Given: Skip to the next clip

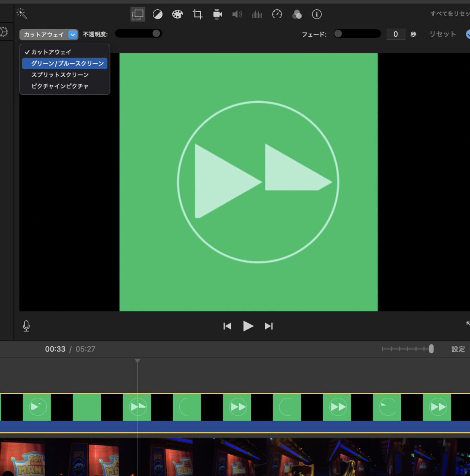Looking at the screenshot, I should [x=268, y=326].
